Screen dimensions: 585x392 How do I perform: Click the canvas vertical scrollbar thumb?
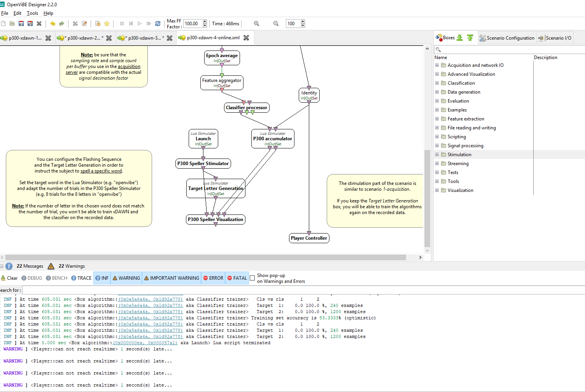pos(427,198)
